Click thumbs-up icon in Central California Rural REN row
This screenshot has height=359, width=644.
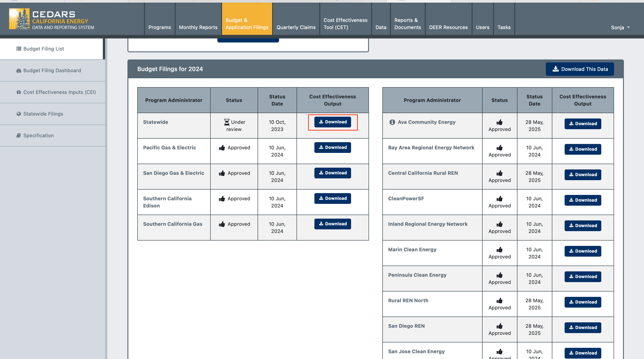coord(499,173)
